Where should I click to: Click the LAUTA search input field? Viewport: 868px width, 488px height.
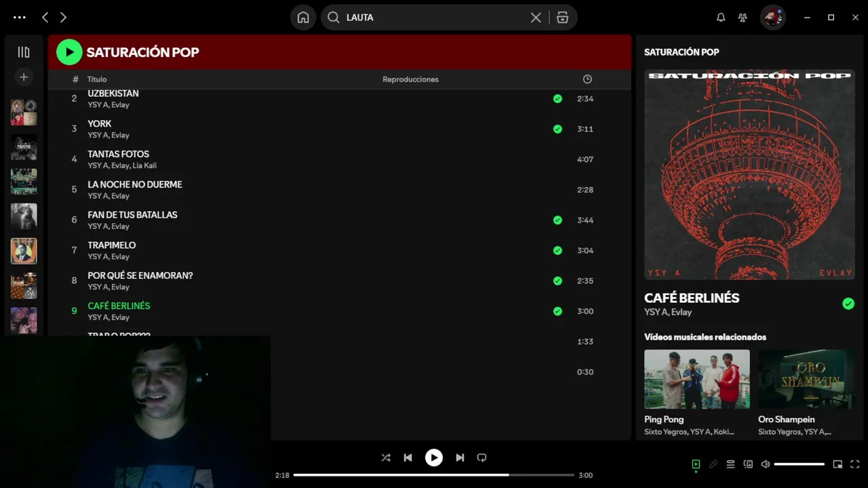434,18
